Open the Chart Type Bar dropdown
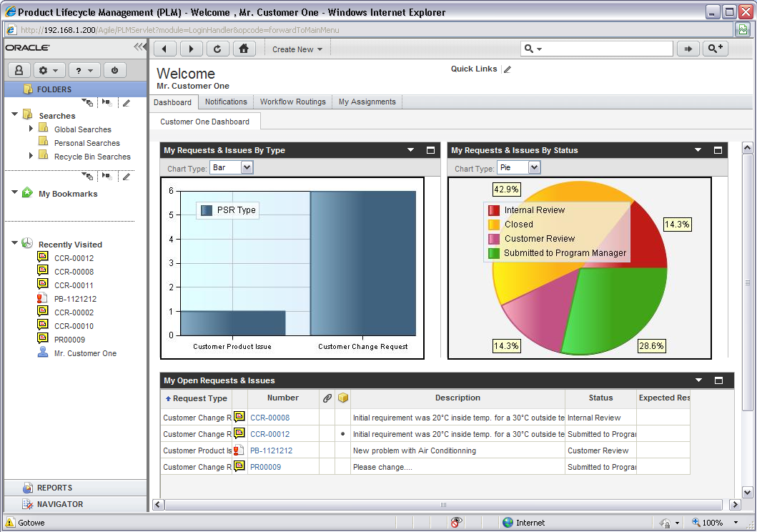This screenshot has height=532, width=757. [247, 167]
